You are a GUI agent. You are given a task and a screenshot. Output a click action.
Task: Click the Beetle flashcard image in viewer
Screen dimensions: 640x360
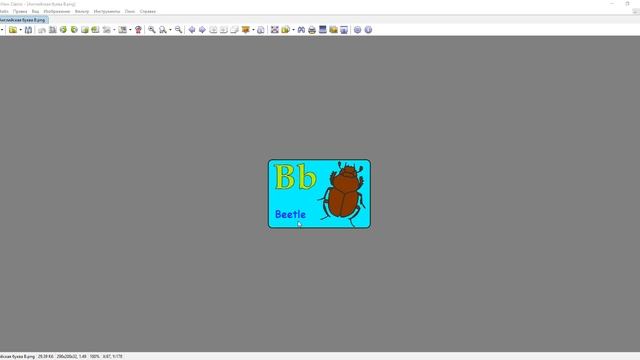319,194
